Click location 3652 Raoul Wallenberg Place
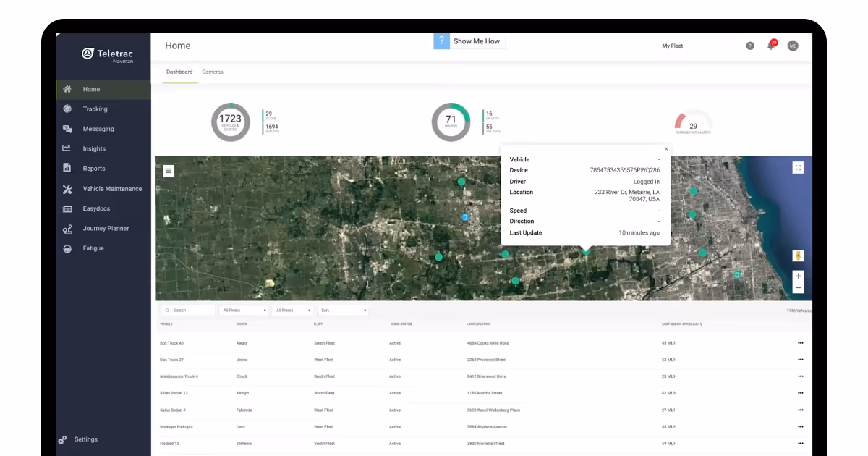Screen dimensions: 868x456 click(x=493, y=410)
